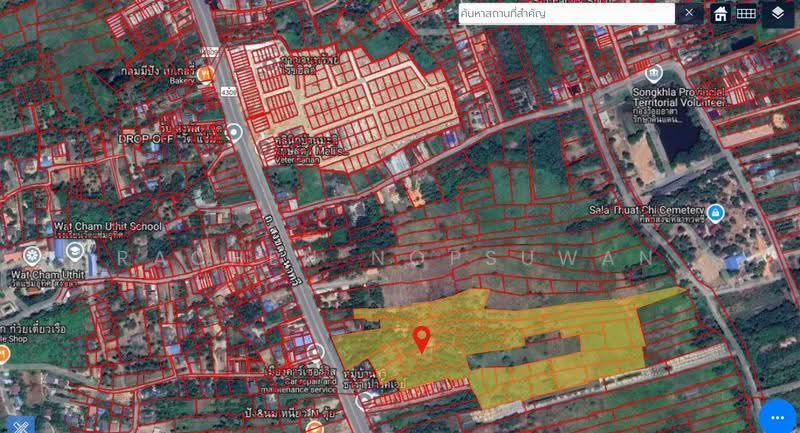Image resolution: width=800 pixels, height=433 pixels.
Task: Select the Wat Cham Uthit School marker
Action: [74, 251]
